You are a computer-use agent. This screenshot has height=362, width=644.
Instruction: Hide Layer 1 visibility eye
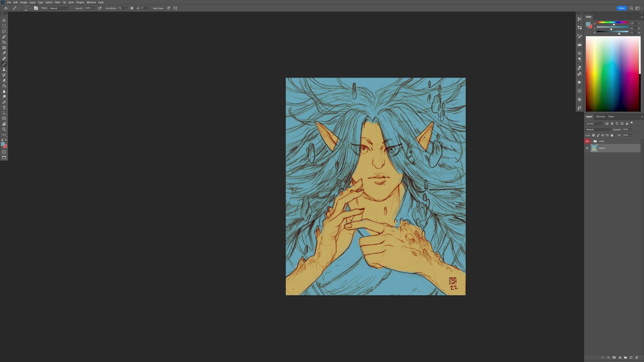pyautogui.click(x=587, y=148)
